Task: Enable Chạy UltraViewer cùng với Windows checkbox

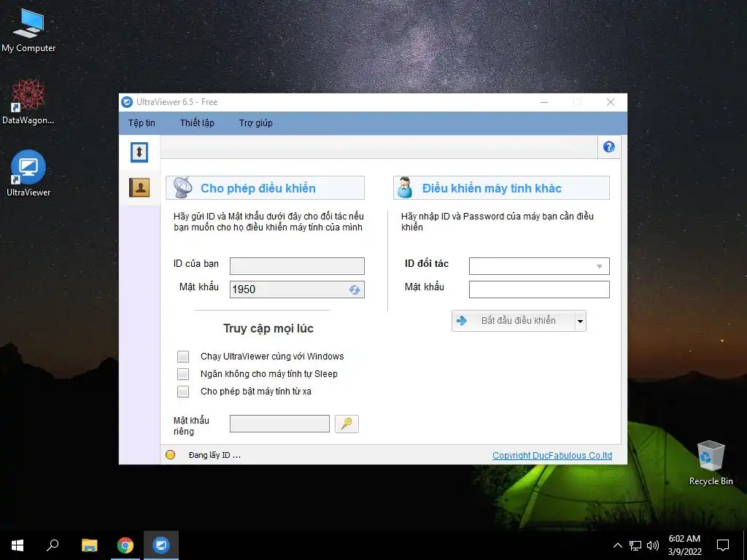Action: click(183, 356)
